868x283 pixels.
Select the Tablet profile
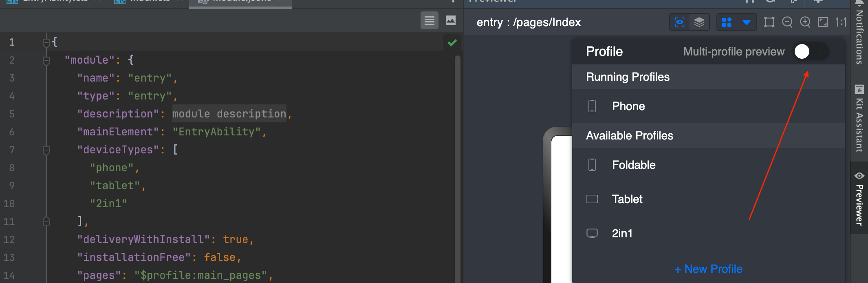pos(627,199)
